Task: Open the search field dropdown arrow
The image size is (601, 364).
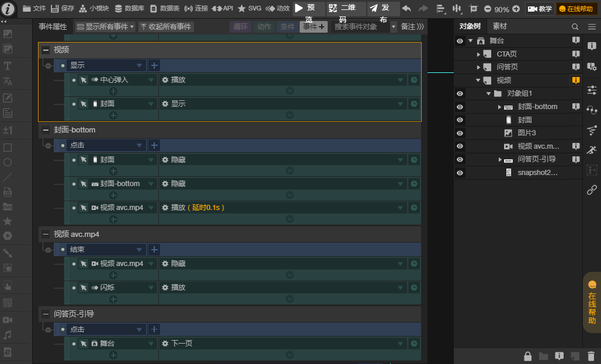Action: tap(393, 27)
